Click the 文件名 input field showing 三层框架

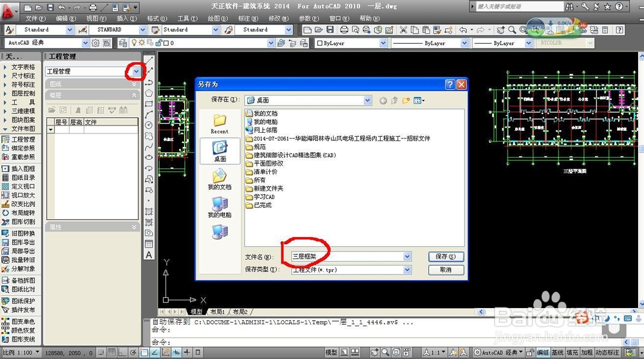[348, 257]
